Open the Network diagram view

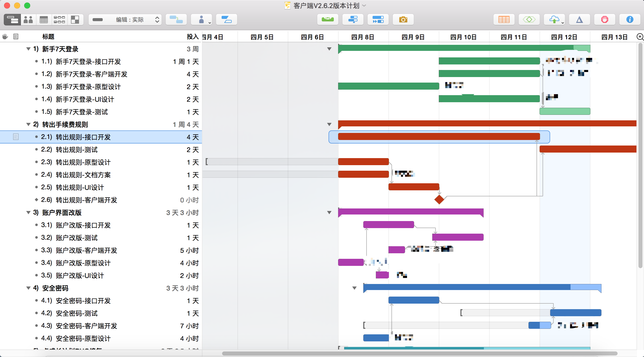pyautogui.click(x=59, y=19)
